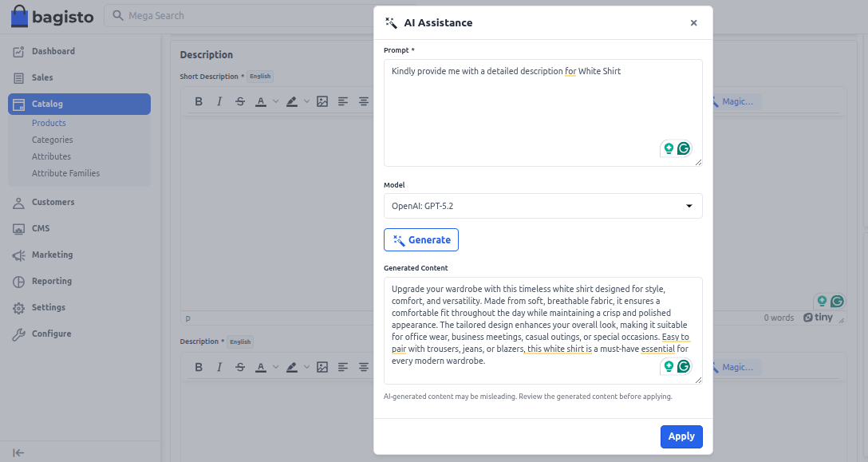Expand text color dropdown arrow in Short Description
The height and width of the screenshot is (462, 868).
coord(276,101)
